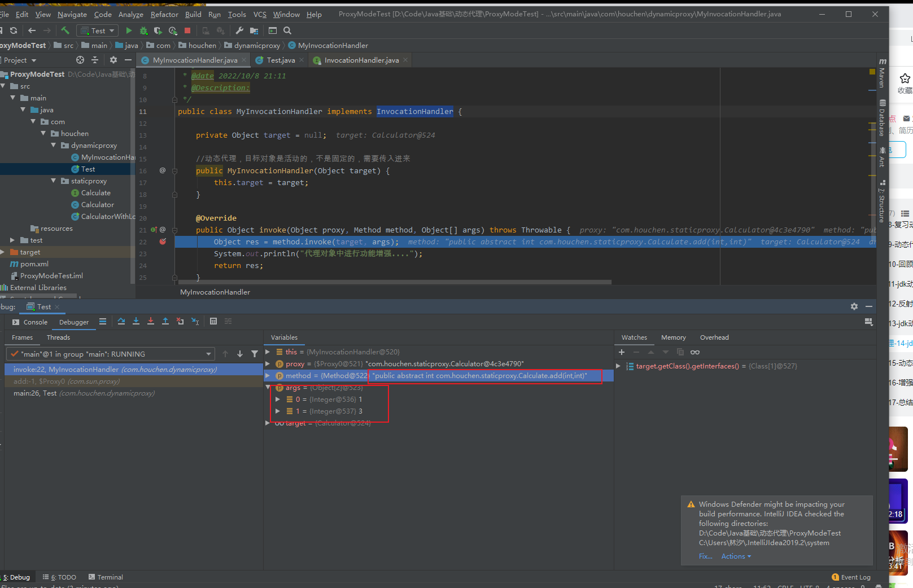Expand the test folder in Project tree
Viewport: 913px width, 588px height.
pos(12,240)
